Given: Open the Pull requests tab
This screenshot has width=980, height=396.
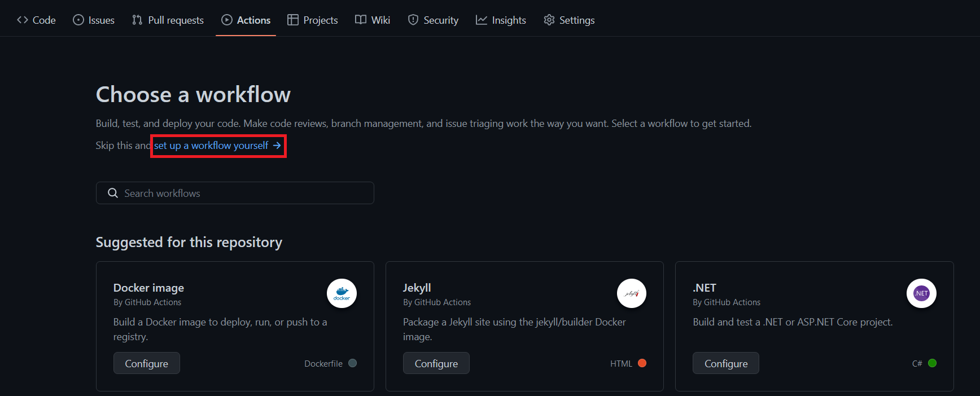Looking at the screenshot, I should coord(168,20).
